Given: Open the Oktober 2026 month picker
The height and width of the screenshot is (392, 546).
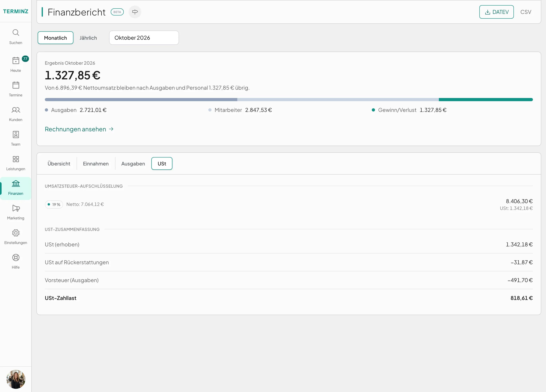Looking at the screenshot, I should point(144,38).
